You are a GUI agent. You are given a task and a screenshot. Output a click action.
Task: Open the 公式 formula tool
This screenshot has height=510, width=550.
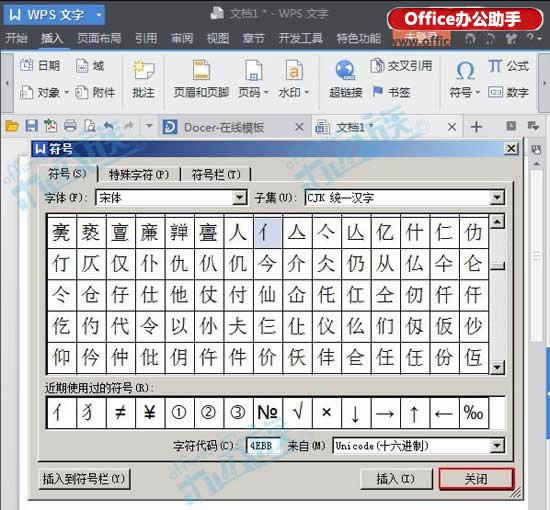pos(508,66)
